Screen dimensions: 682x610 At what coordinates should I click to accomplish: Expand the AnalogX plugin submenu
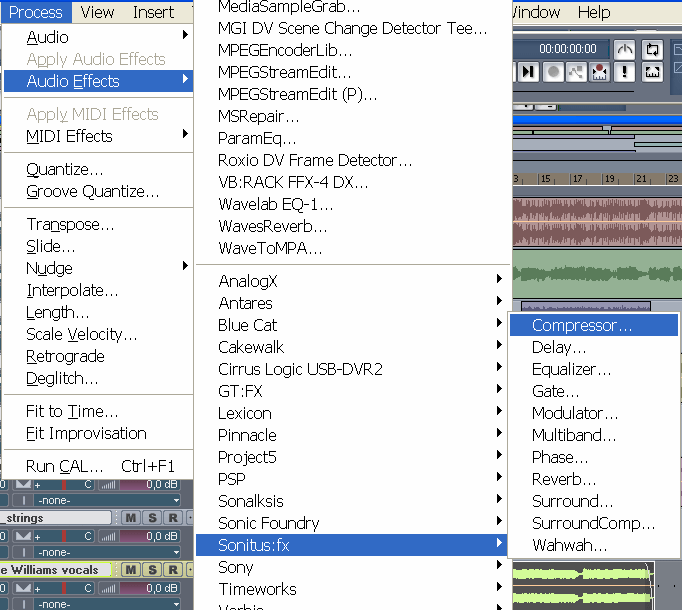pos(351,281)
